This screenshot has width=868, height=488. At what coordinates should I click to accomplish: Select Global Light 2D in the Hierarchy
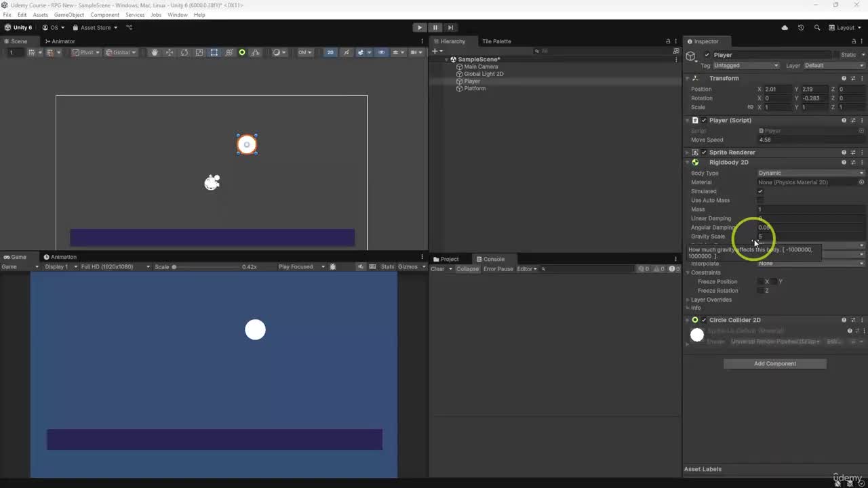pyautogui.click(x=484, y=74)
